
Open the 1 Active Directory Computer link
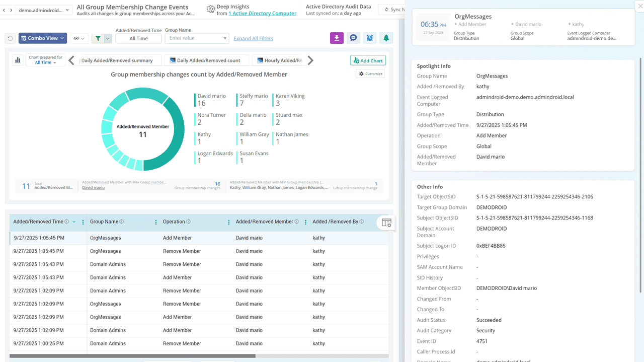click(x=262, y=14)
